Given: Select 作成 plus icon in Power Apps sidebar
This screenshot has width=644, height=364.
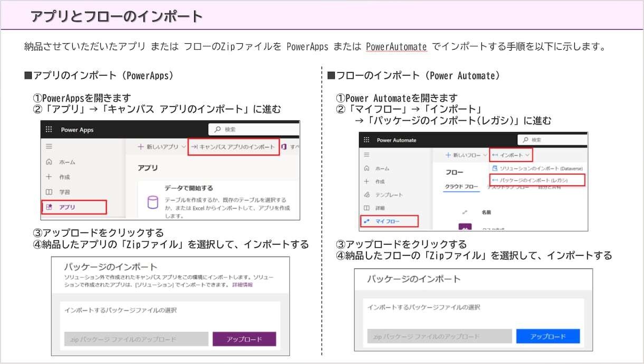Looking at the screenshot, I should pos(49,176).
